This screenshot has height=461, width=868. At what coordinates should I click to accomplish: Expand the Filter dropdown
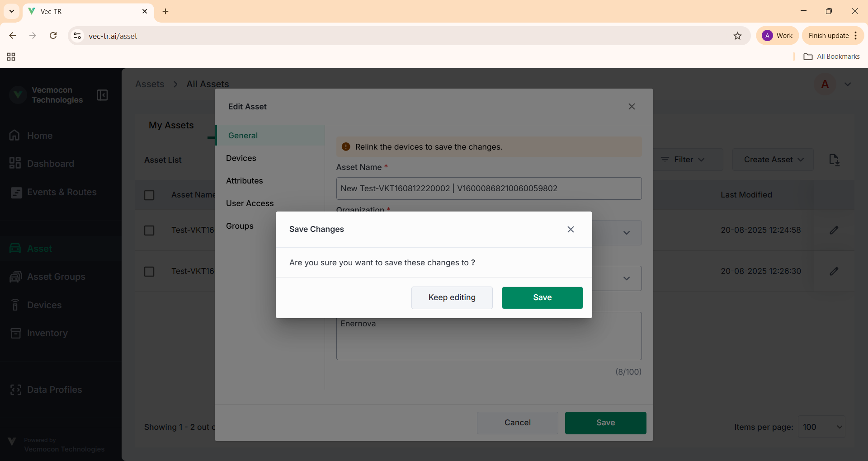click(x=683, y=160)
